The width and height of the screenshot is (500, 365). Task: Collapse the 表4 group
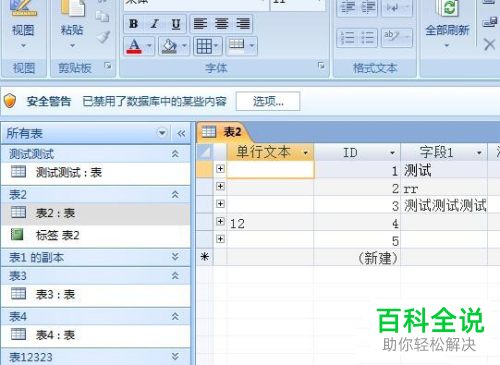pos(175,316)
